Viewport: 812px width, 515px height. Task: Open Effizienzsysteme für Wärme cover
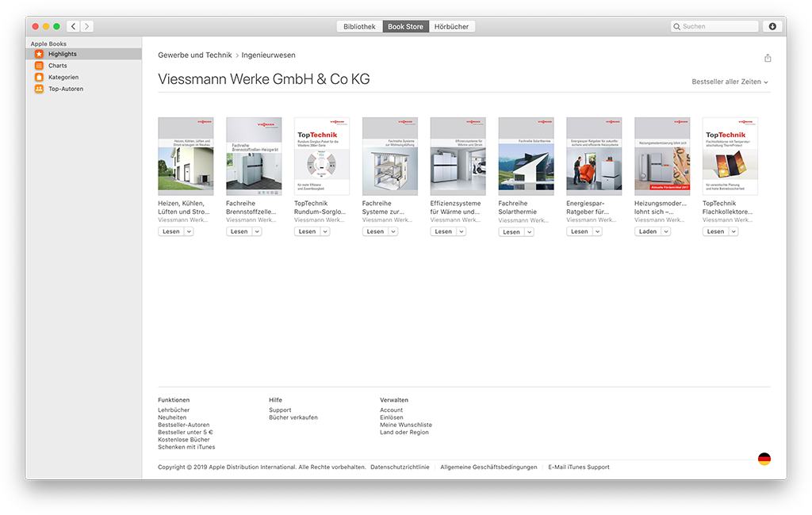tap(458, 156)
